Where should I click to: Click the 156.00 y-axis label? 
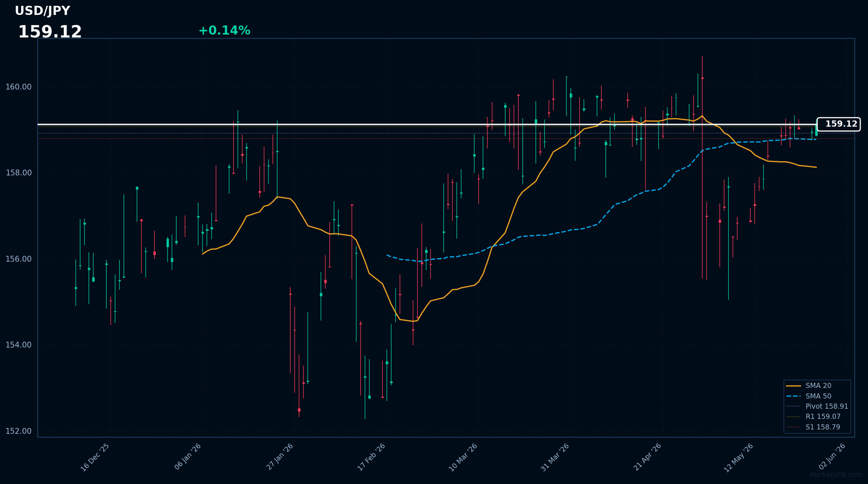point(19,259)
